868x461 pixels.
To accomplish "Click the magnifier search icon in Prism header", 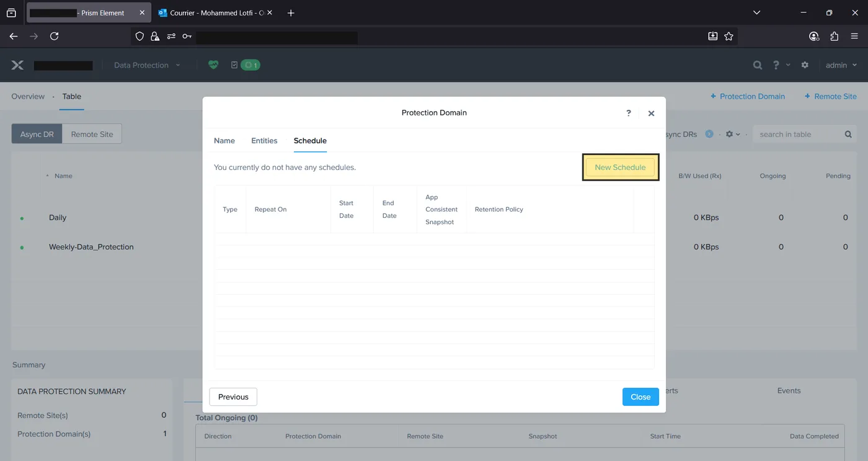I will [x=757, y=65].
